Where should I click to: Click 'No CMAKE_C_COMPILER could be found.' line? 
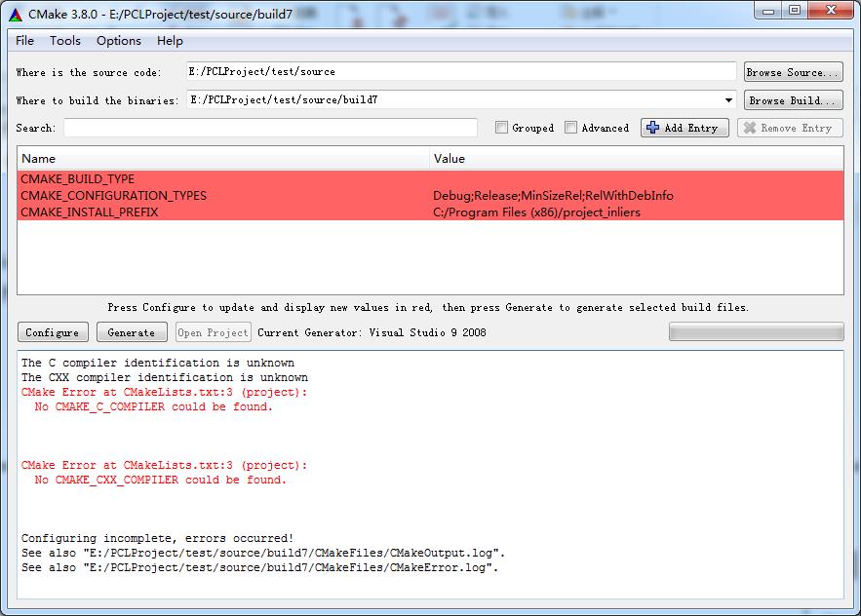click(154, 406)
